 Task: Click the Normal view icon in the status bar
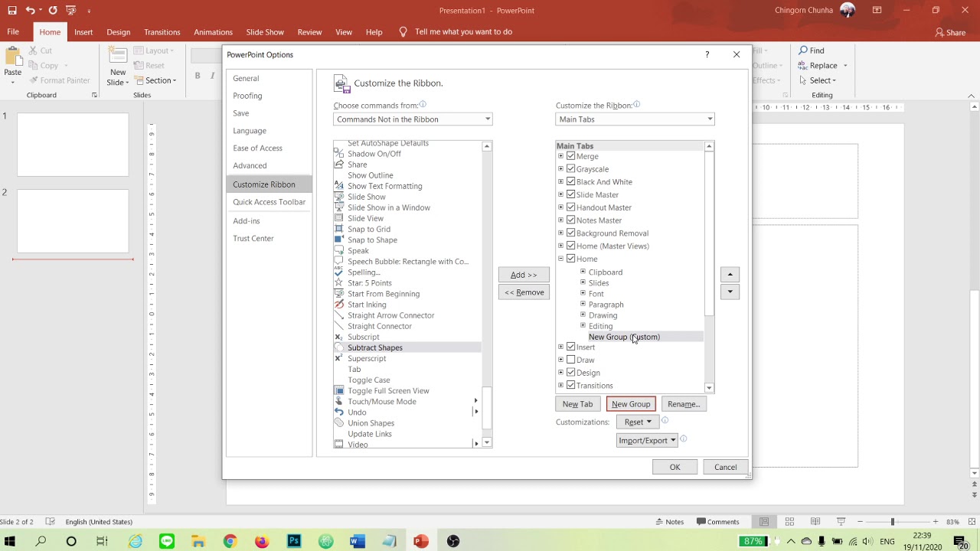click(764, 522)
